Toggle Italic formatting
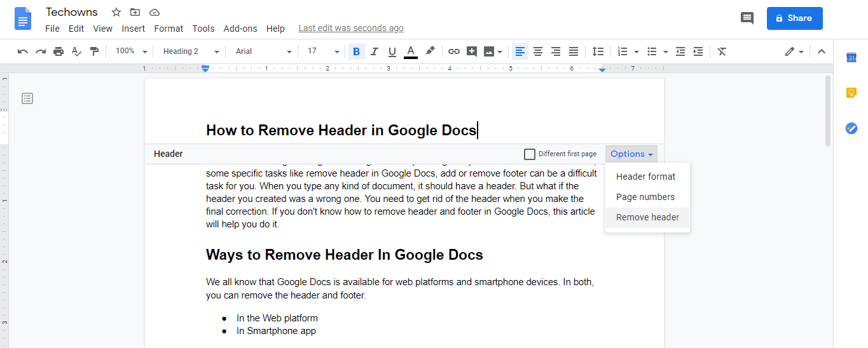Viewport: 868px width, 348px height. click(x=375, y=51)
